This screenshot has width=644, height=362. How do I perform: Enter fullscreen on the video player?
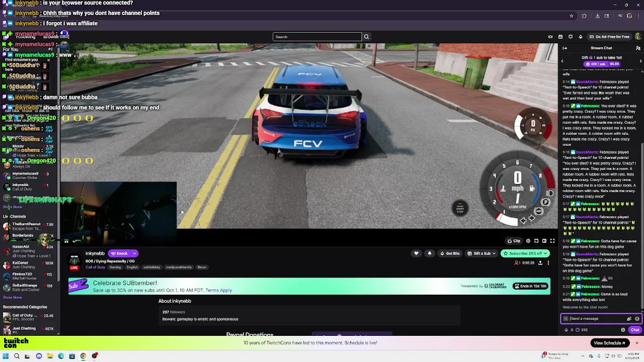[x=552, y=241]
